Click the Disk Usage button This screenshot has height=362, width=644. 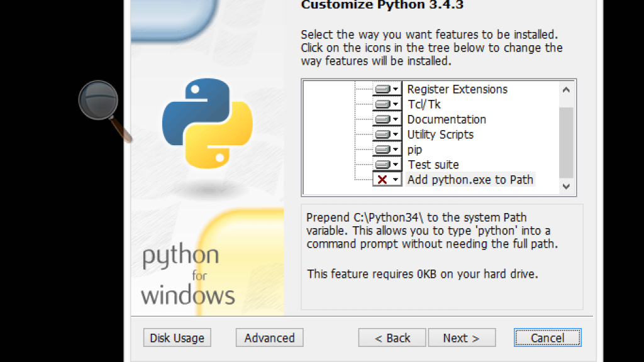tap(177, 337)
